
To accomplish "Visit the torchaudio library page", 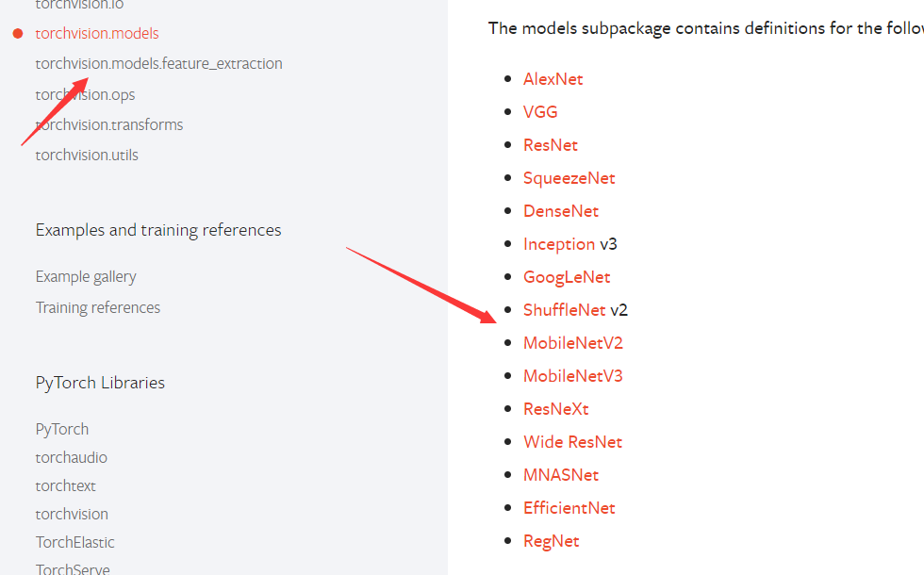I will [71, 457].
